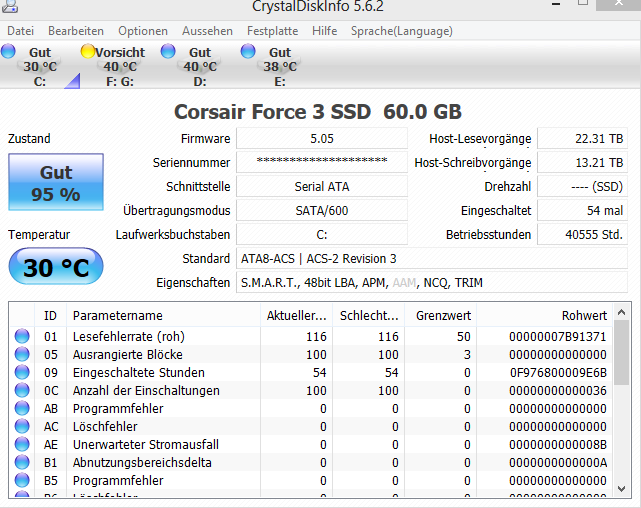Click the greyed AAM feature label
641x508 pixels.
404,283
